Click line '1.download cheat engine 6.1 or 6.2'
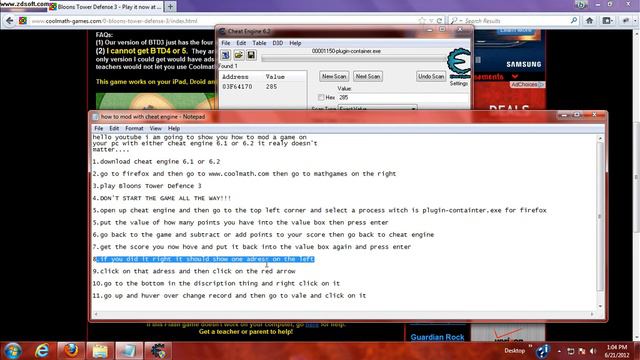Image resolution: width=640 pixels, height=360 pixels. [x=156, y=162]
